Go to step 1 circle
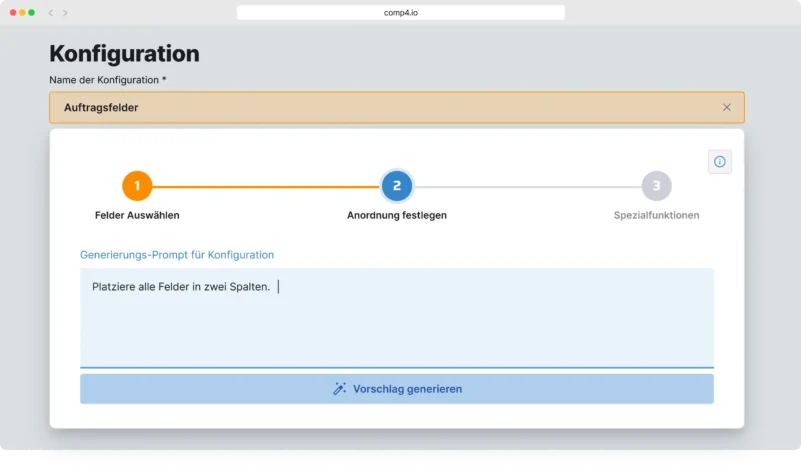This screenshot has width=801, height=471. click(137, 186)
